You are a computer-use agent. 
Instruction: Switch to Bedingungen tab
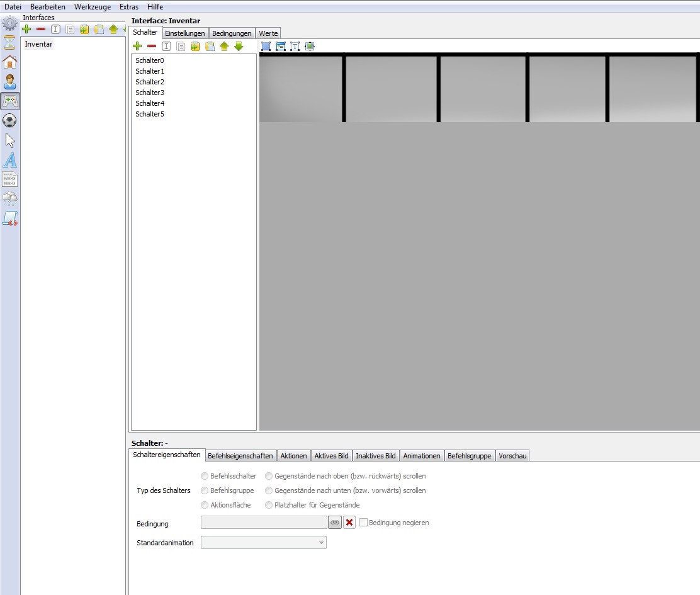click(232, 33)
